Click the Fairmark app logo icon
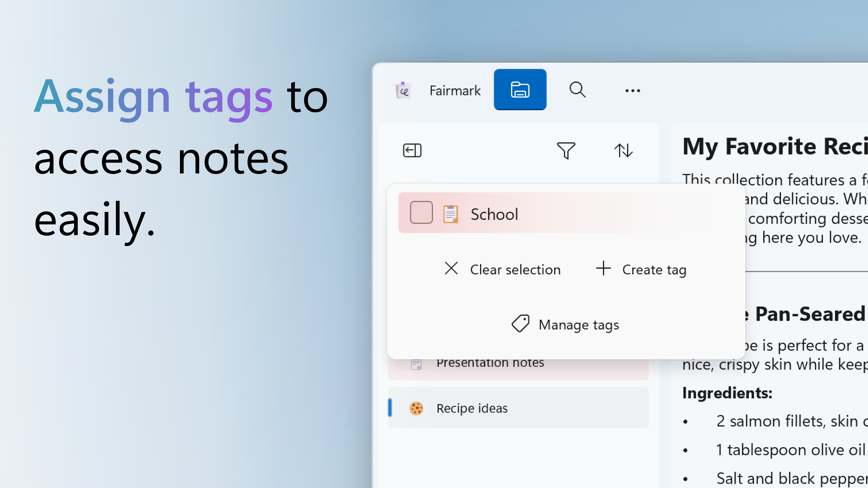The width and height of the screenshot is (868, 488). click(403, 90)
